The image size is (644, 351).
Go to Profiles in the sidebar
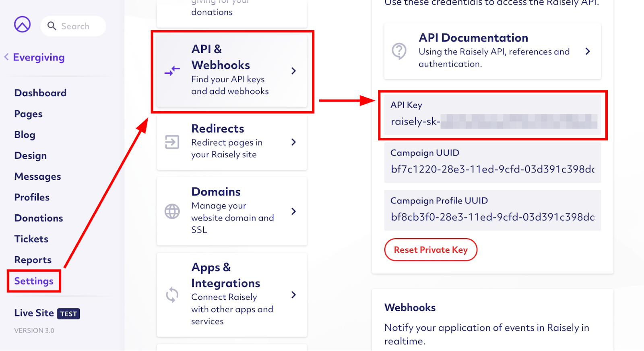tap(32, 197)
